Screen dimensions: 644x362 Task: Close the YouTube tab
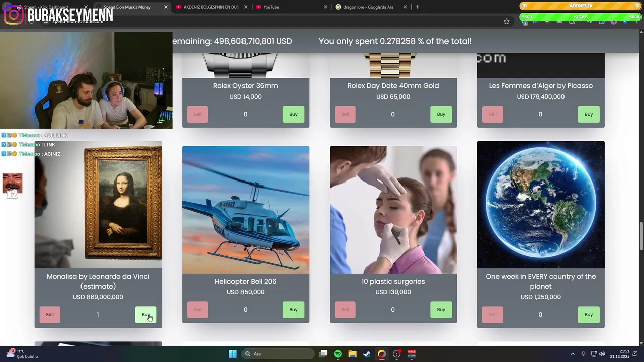coord(325,7)
